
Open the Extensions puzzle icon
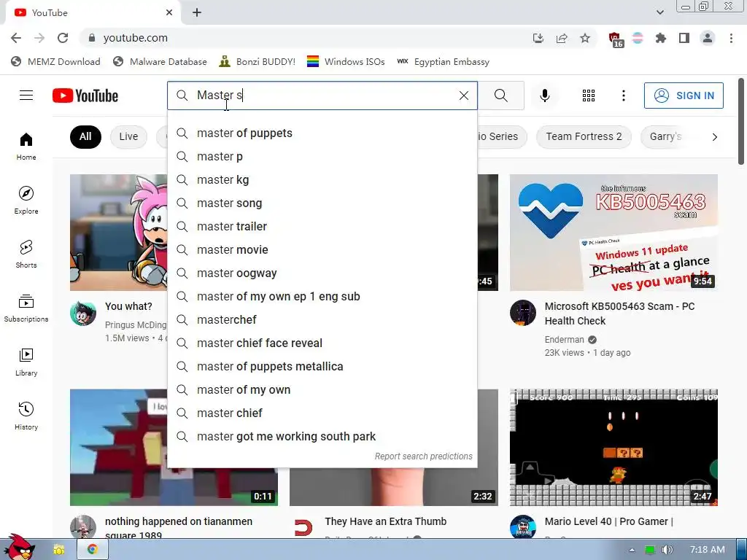point(661,38)
